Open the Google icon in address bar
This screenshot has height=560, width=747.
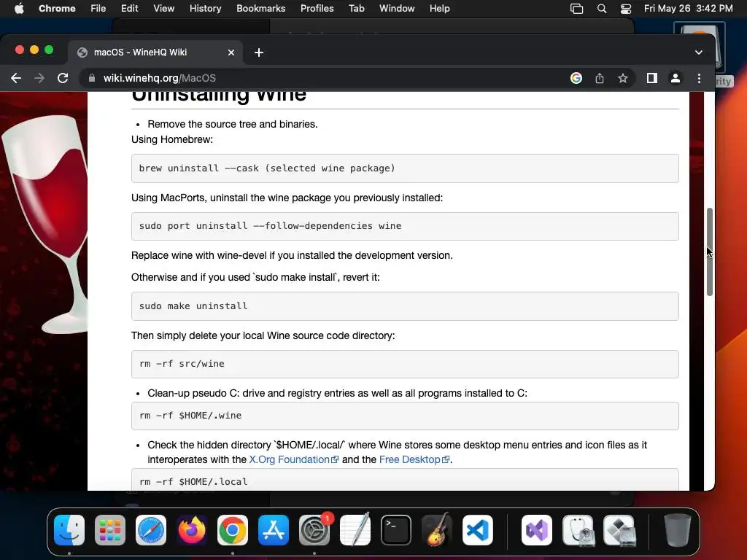[x=576, y=78]
